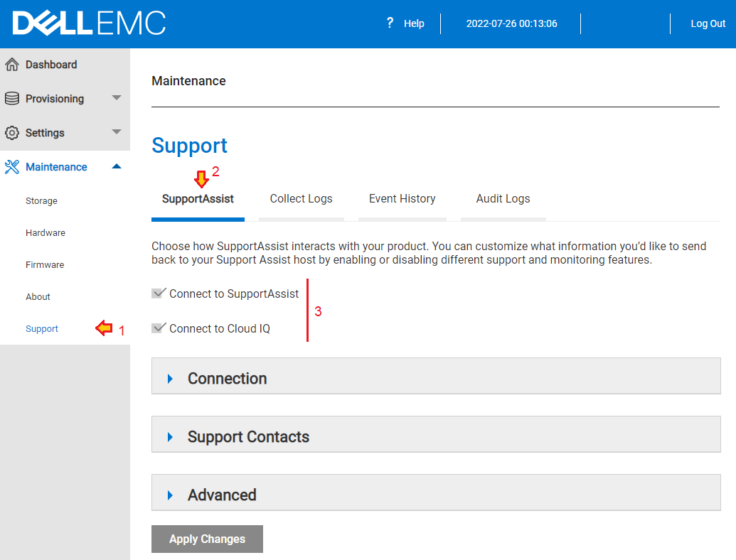
Task: Click the Settings gear icon
Action: pos(14,132)
